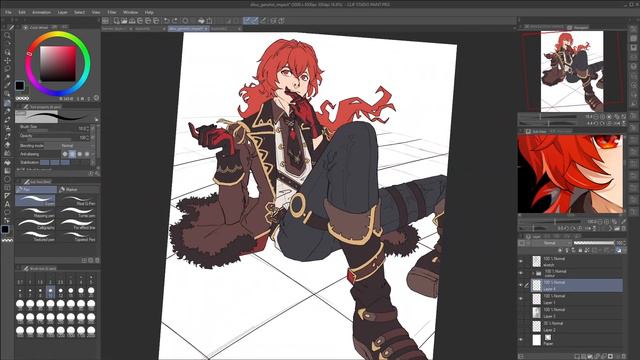Select the Airbrush tool

[x=7, y=128]
